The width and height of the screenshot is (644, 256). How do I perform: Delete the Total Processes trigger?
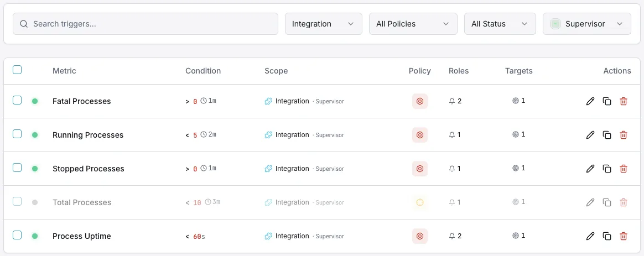624,202
